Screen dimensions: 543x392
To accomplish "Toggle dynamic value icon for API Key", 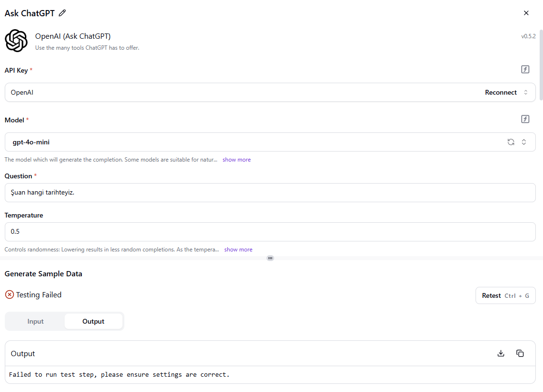I will pos(525,69).
